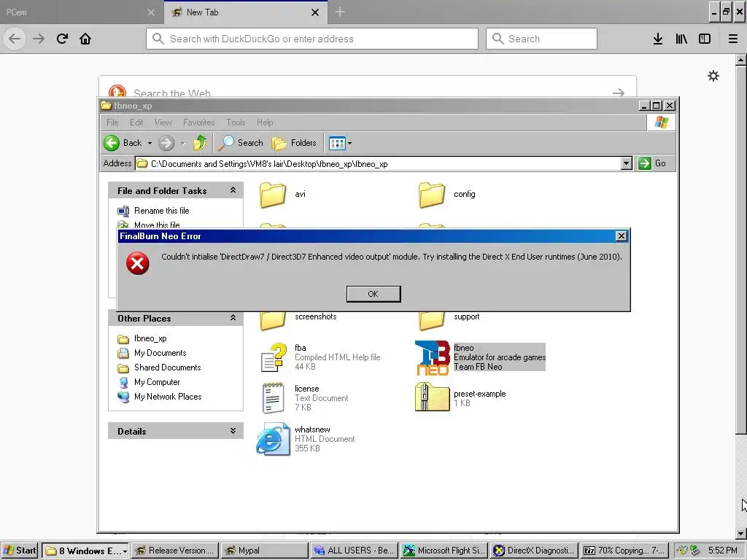This screenshot has width=747, height=560.
Task: Go to browser home page
Action: coord(85,39)
